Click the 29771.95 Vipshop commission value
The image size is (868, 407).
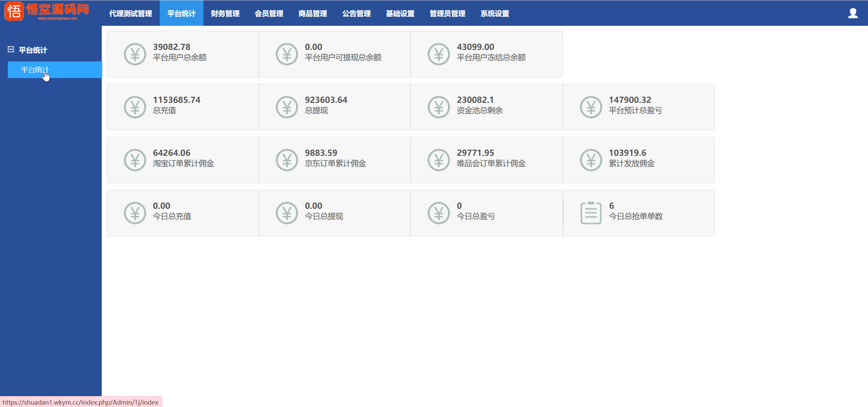(475, 153)
